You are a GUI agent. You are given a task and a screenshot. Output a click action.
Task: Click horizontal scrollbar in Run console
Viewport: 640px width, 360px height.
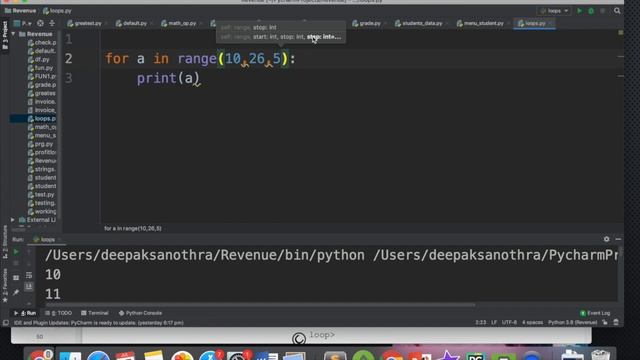point(260,305)
